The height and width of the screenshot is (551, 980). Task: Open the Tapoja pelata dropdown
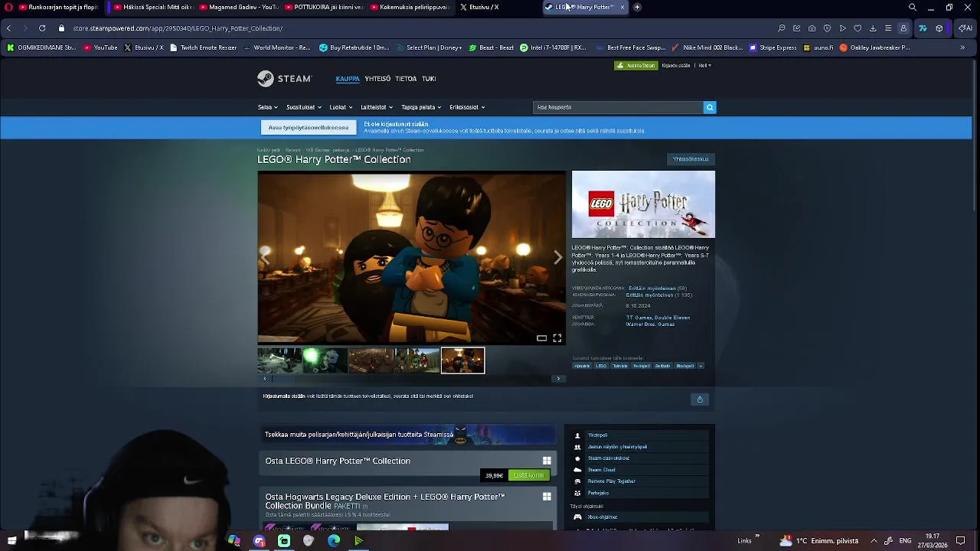[420, 107]
